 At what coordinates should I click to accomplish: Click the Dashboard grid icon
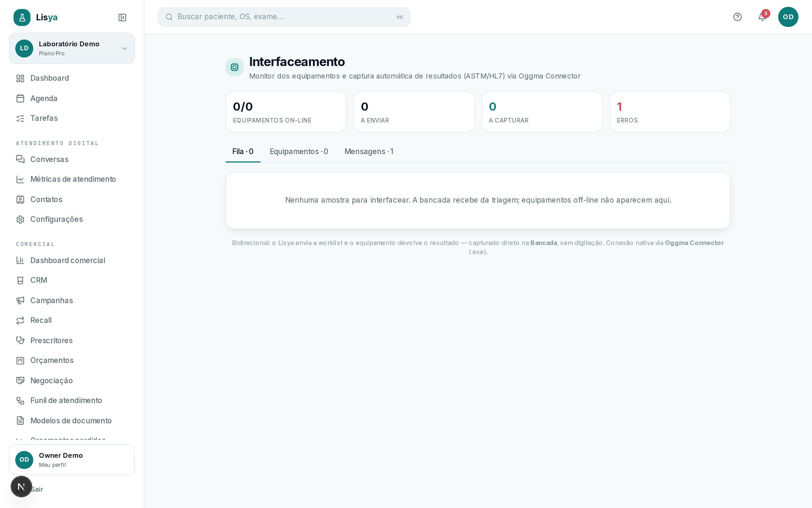coord(20,78)
